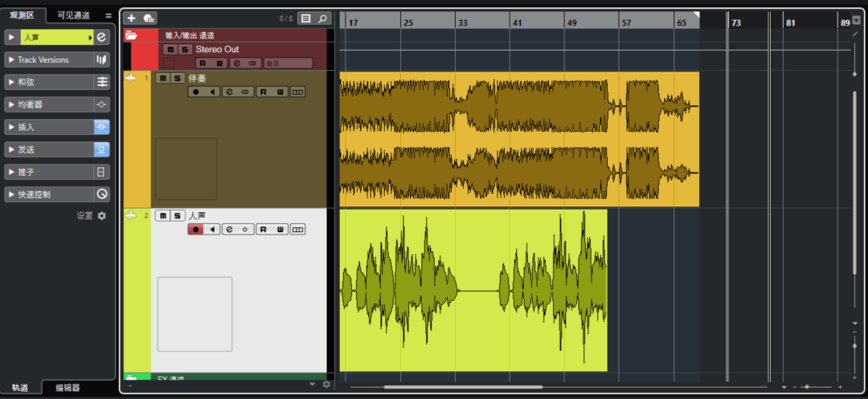
Task: Expand the Track Versions section
Action: click(11, 59)
